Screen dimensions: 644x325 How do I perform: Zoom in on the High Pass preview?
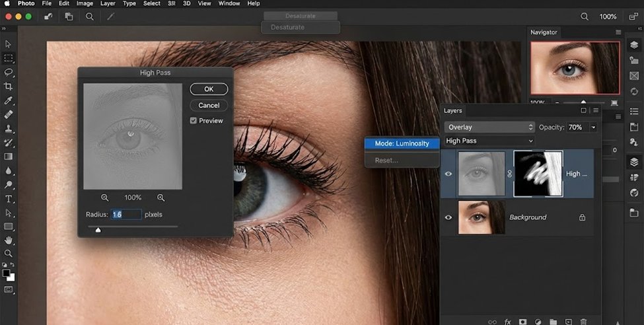[161, 198]
